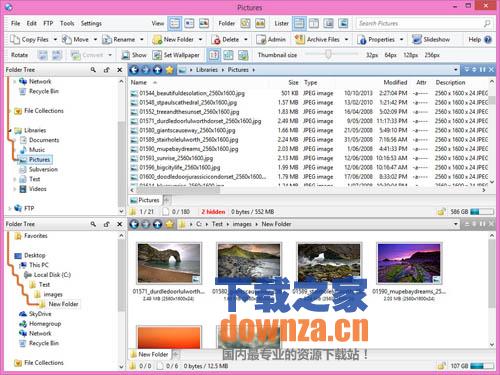Image resolution: width=500 pixels, height=375 pixels.
Task: Open the Settings menu
Action: click(x=91, y=23)
